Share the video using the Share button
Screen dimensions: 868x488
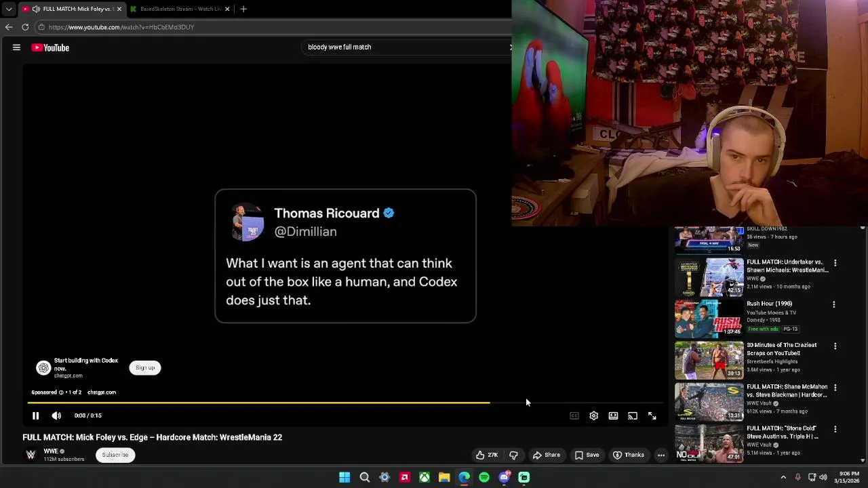point(547,455)
